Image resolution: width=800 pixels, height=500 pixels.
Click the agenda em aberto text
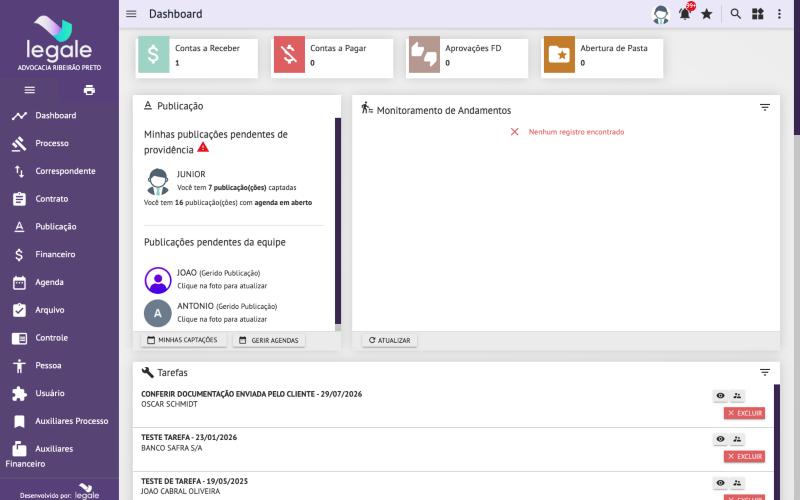click(283, 203)
